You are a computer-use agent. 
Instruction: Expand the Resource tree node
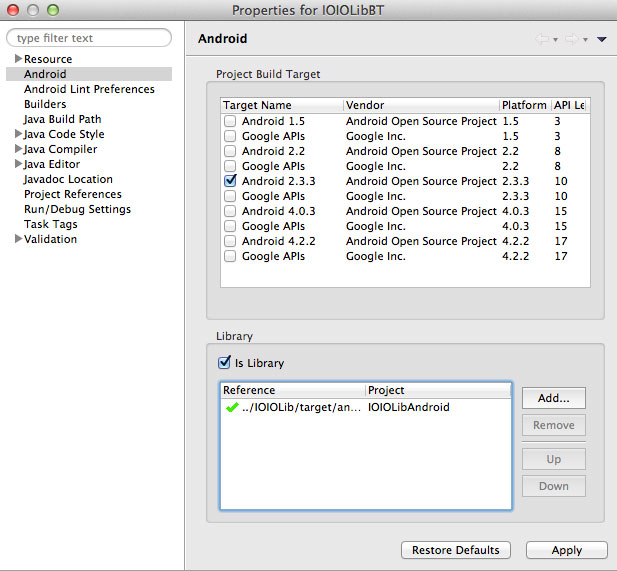pyautogui.click(x=18, y=59)
